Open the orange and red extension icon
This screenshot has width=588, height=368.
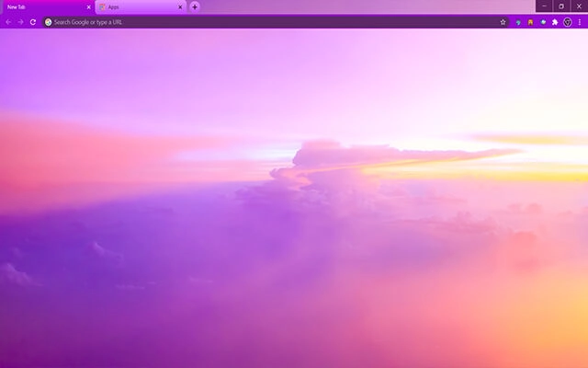530,22
